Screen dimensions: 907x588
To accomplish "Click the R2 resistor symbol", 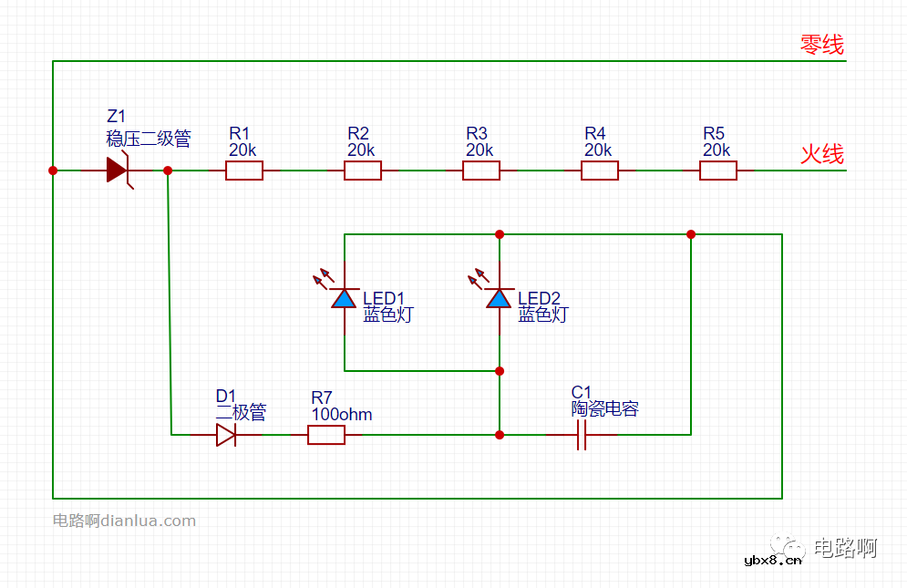I will [x=363, y=170].
